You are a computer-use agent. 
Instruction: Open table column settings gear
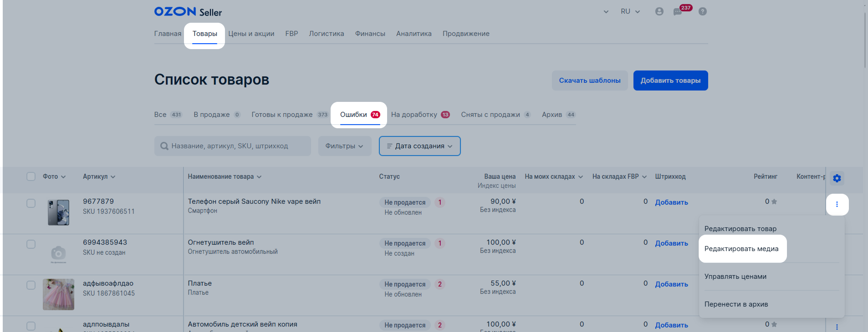click(x=837, y=178)
